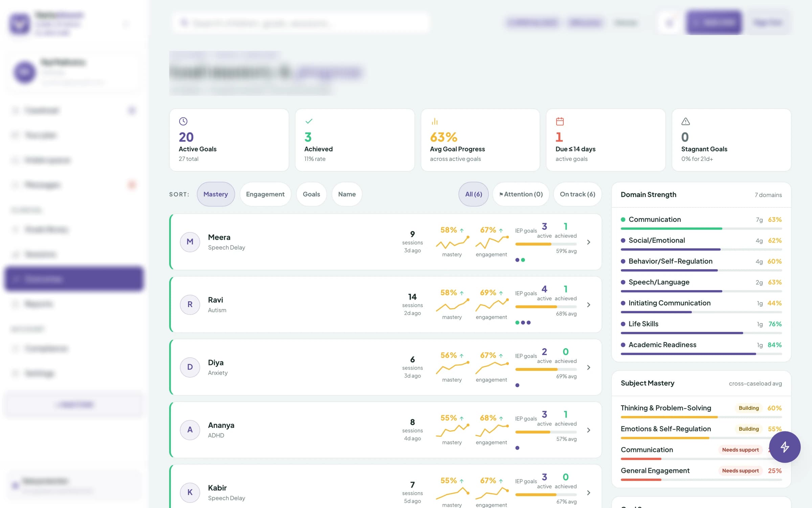
Task: Click the purple dot beside Life Skills
Action: tap(623, 324)
